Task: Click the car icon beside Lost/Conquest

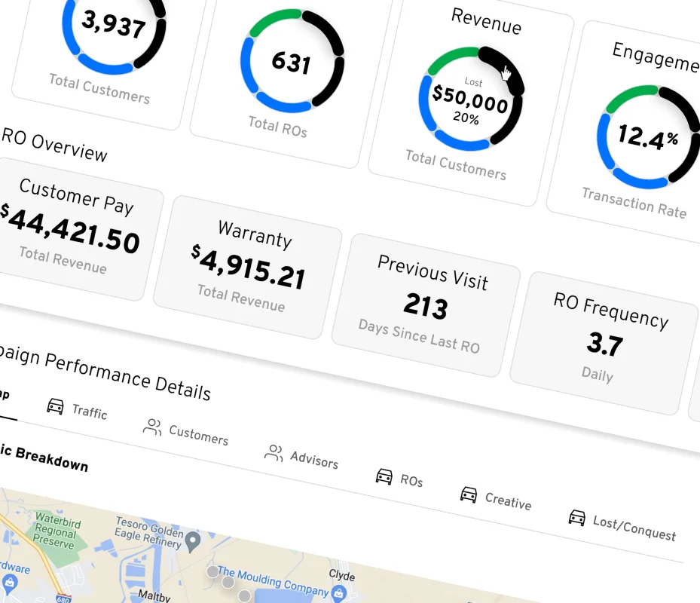Action: point(576,518)
